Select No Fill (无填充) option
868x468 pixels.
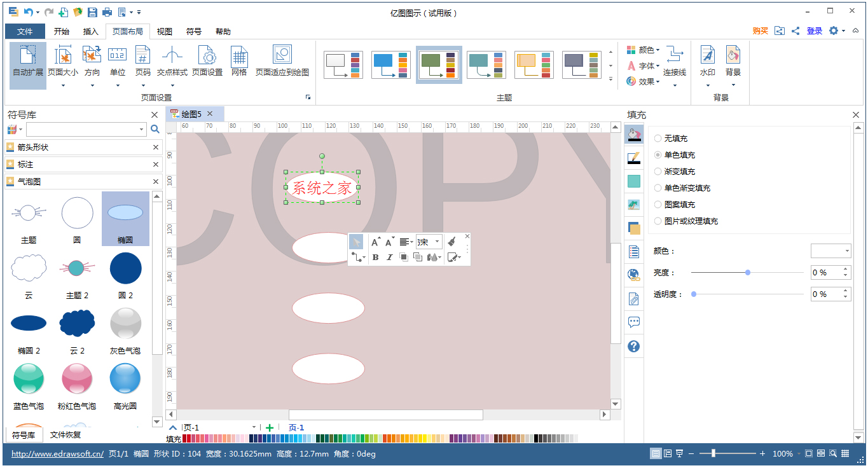coord(658,138)
